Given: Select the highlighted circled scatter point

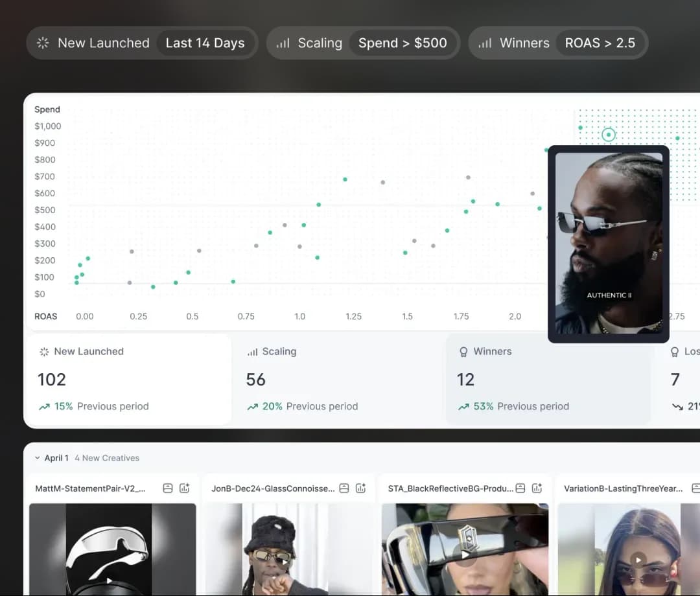Looking at the screenshot, I should coord(609,135).
